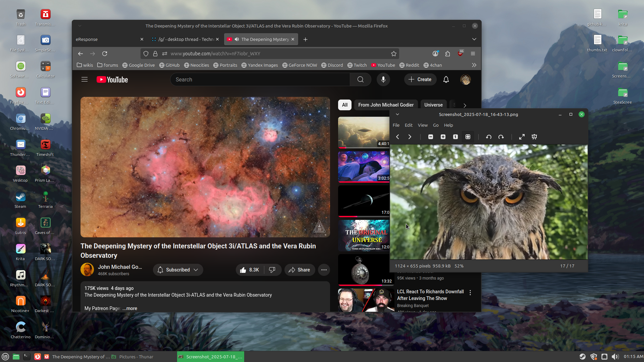Screen dimensions: 644x362
Task: Bookmark this page with the star icon
Action: click(394, 54)
